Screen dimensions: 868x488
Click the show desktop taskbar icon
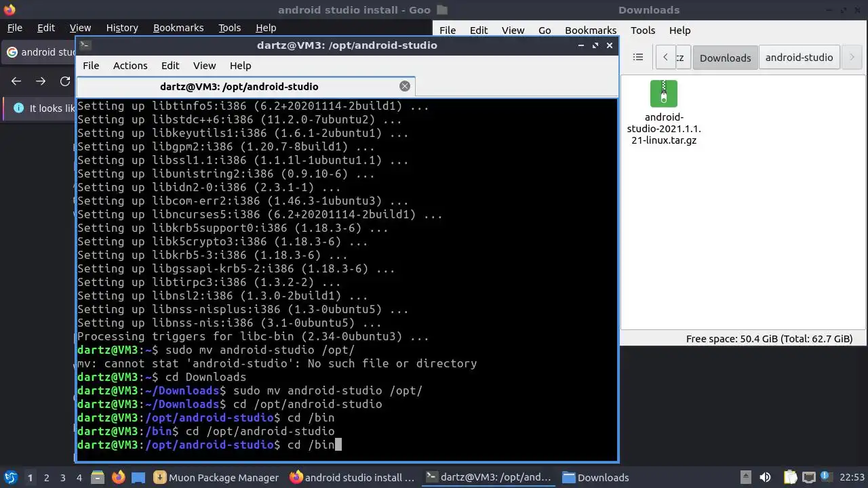(x=138, y=477)
